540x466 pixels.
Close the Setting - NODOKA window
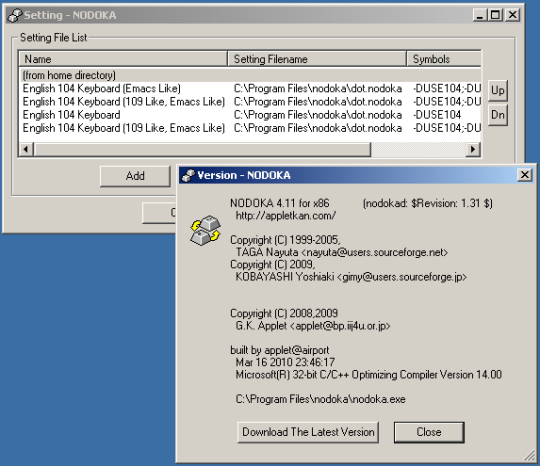coord(512,15)
